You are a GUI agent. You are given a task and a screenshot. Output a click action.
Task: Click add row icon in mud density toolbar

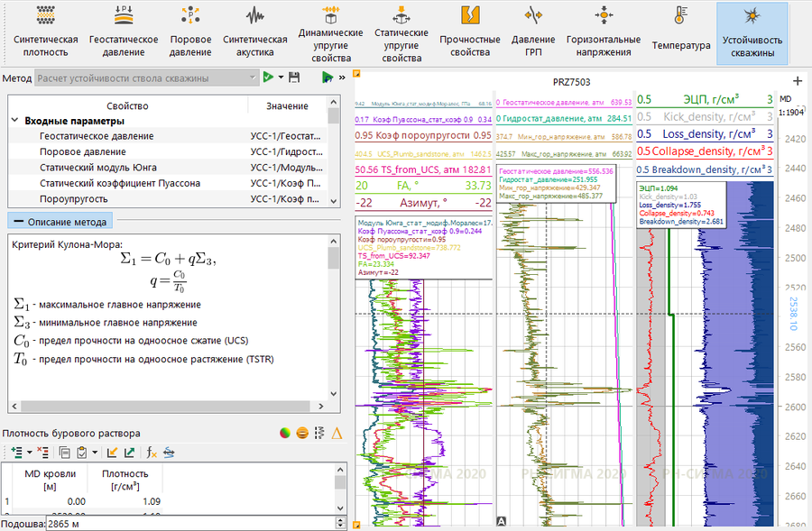click(x=17, y=452)
